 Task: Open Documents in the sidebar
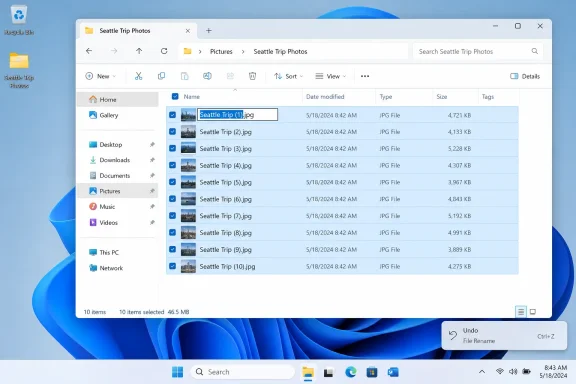[118, 176]
